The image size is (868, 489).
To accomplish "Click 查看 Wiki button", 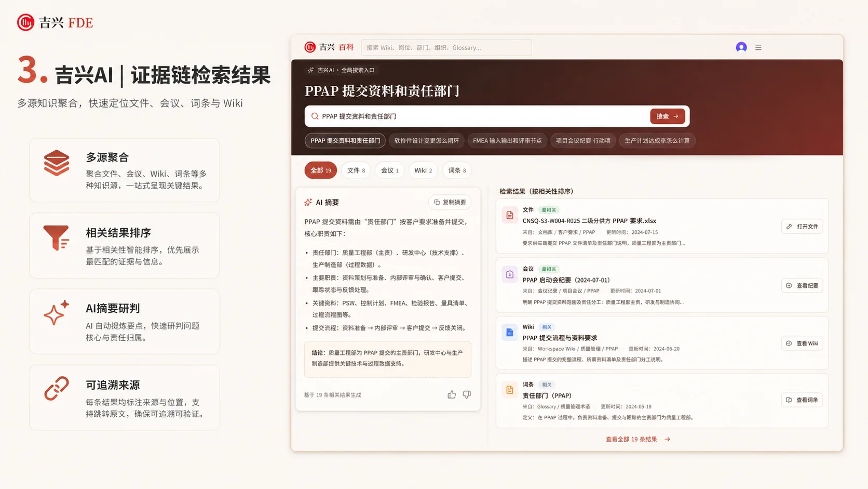I will pos(802,343).
